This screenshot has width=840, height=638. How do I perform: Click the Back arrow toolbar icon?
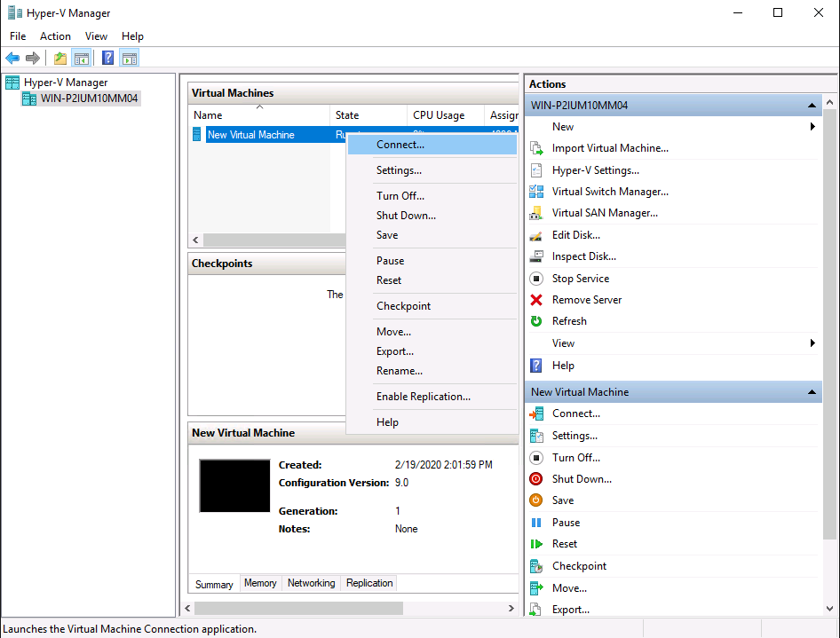coord(12,59)
